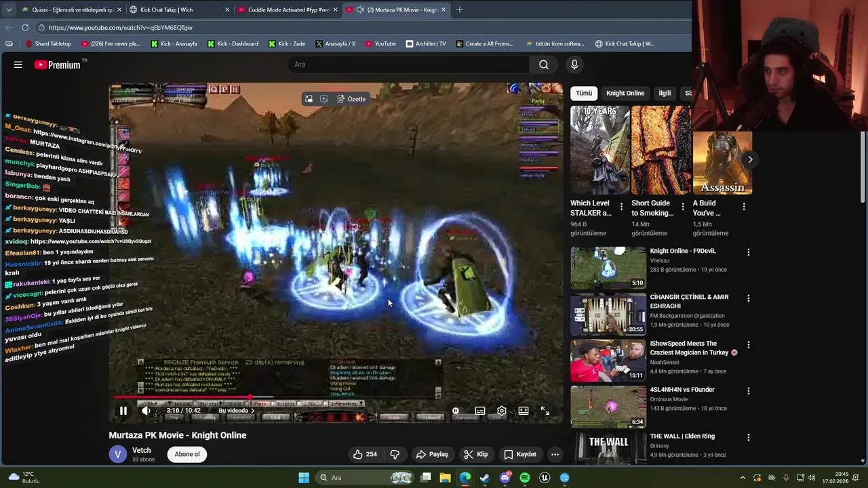
Task: Select the 'Tümü' filter chip
Action: pyautogui.click(x=584, y=93)
